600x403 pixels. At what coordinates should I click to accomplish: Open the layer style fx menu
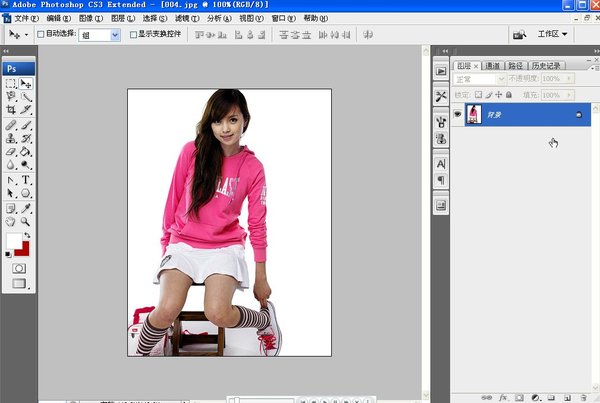[504, 397]
